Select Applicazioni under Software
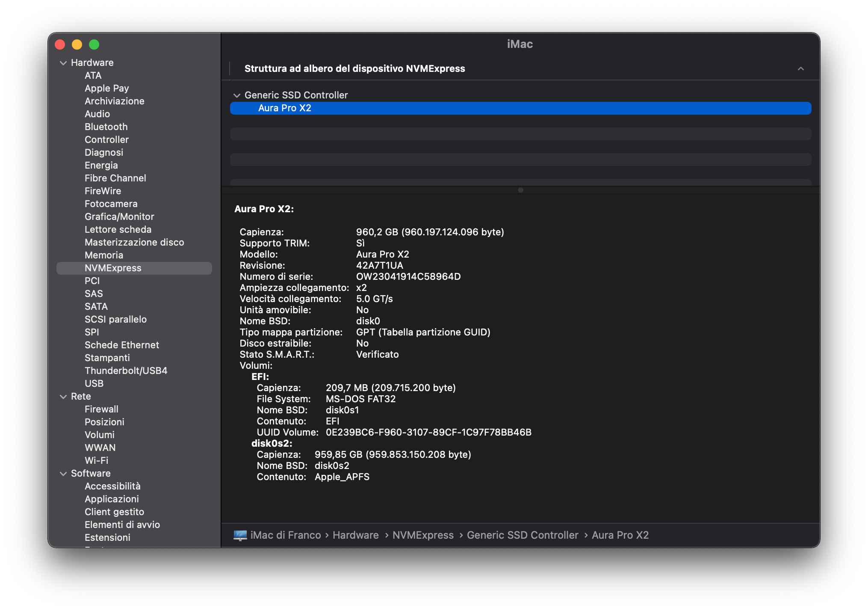This screenshot has height=611, width=868. 112,499
